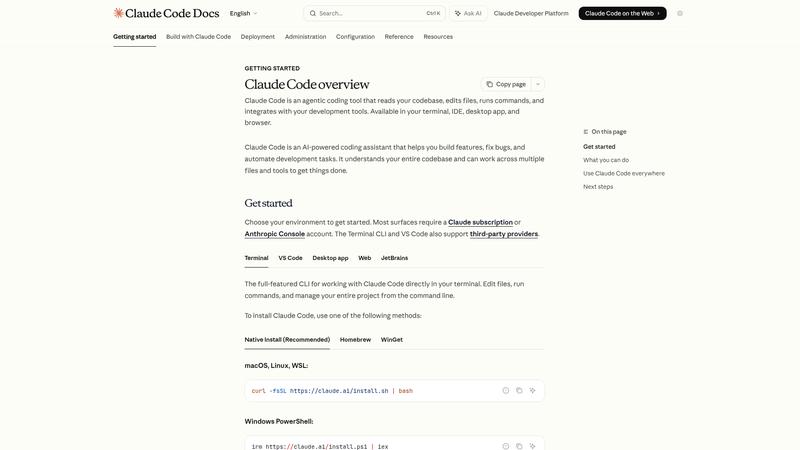Viewport: 800px width, 450px height.
Task: Click the sparkle icon in Ask AI
Action: click(458, 14)
